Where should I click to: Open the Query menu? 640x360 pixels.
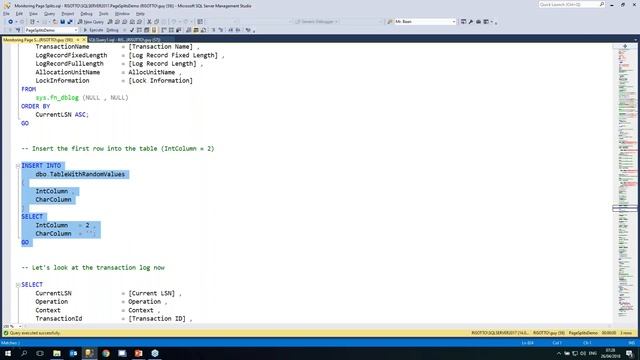click(49, 13)
